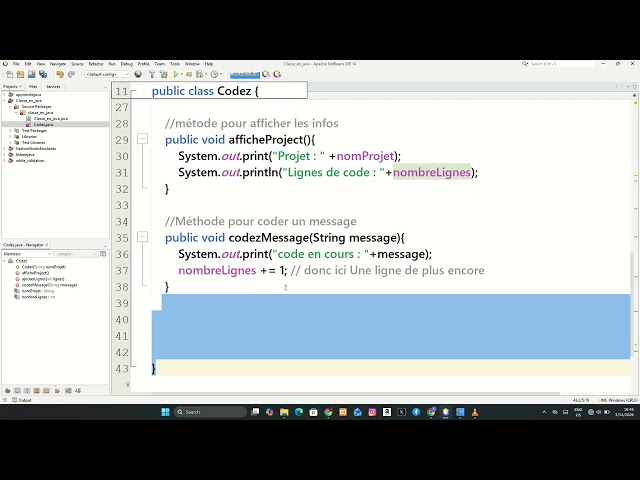Click the last icon on the main toolbar
This screenshot has width=640, height=480.
278,74
